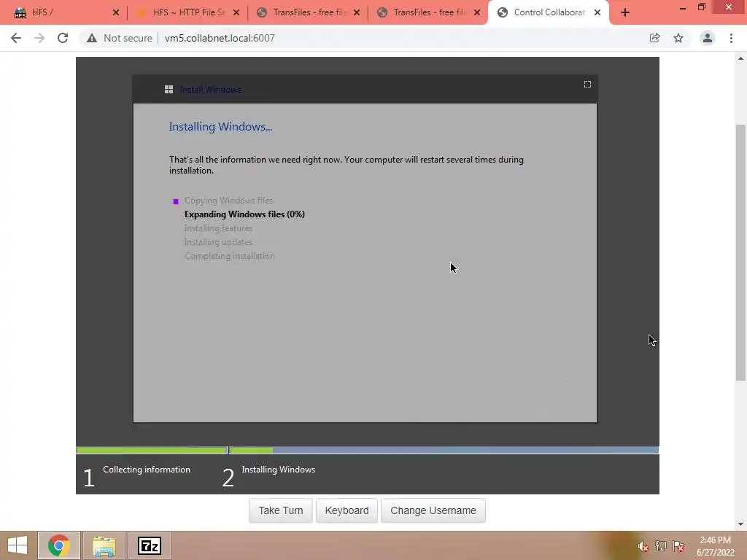The width and height of the screenshot is (747, 560).
Task: Switch to the second TransFiles tab
Action: point(429,12)
